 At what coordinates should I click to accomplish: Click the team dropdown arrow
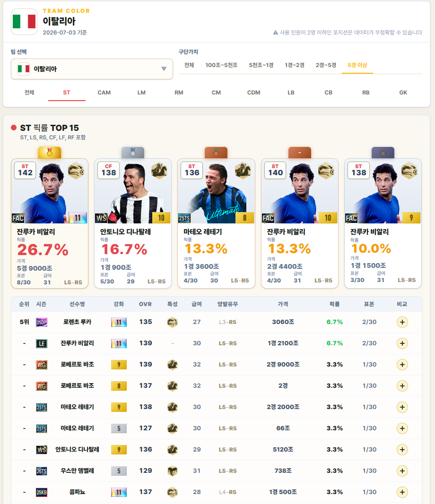164,69
